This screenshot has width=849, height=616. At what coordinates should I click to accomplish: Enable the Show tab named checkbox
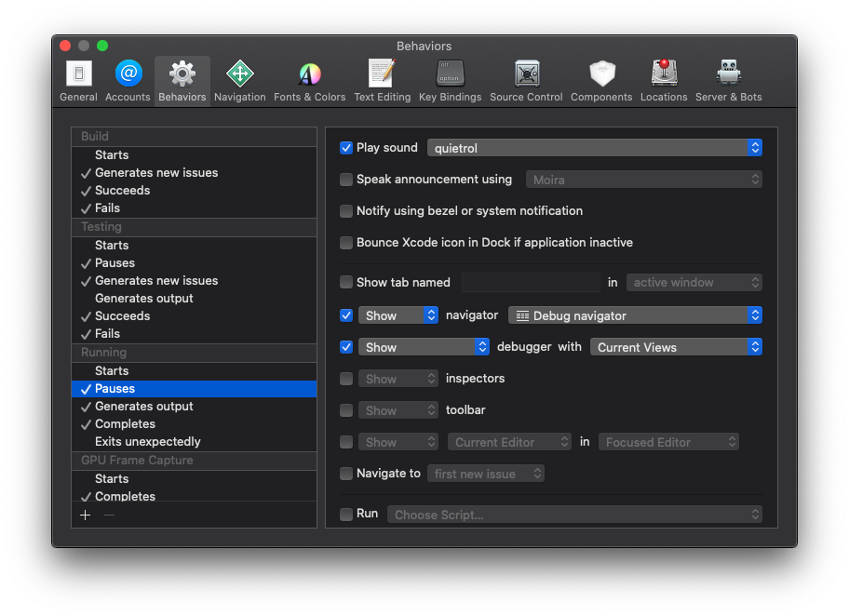click(346, 282)
